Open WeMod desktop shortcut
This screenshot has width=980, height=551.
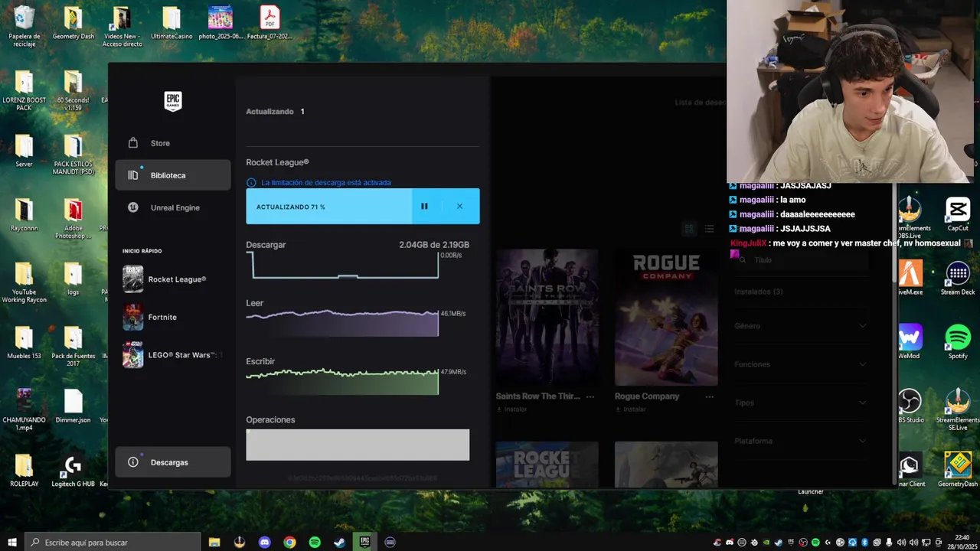[x=910, y=342]
